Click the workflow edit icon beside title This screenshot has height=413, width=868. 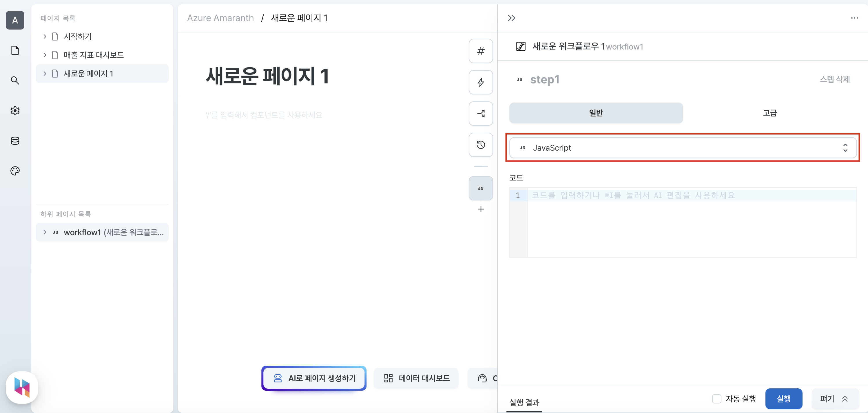pyautogui.click(x=521, y=47)
